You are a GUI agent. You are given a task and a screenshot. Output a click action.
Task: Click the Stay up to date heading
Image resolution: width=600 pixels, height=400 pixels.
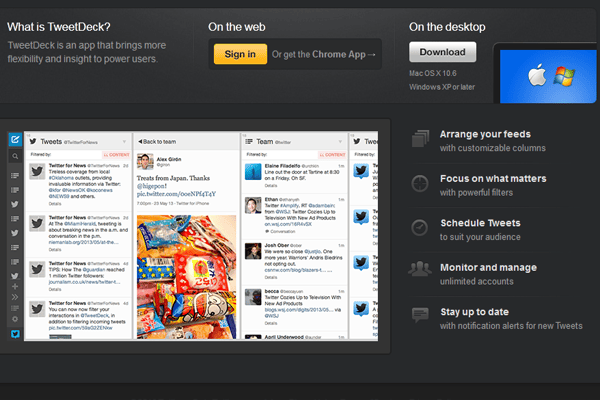pos(474,312)
